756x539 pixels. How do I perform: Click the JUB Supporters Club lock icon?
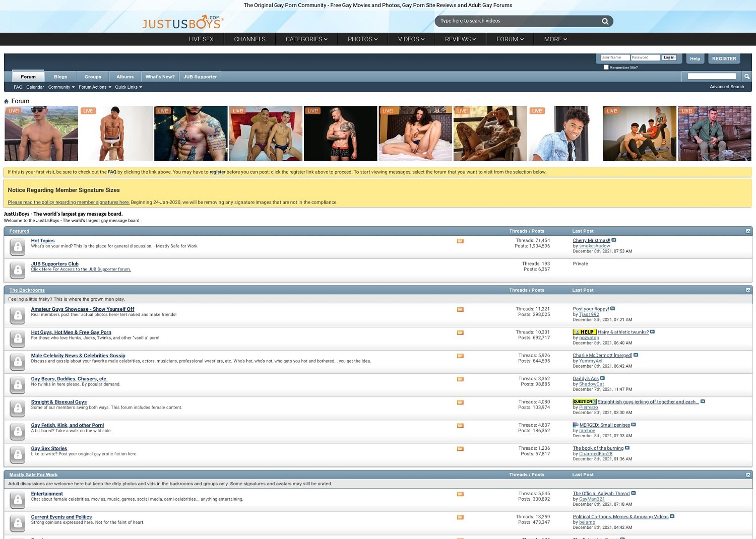[18, 270]
